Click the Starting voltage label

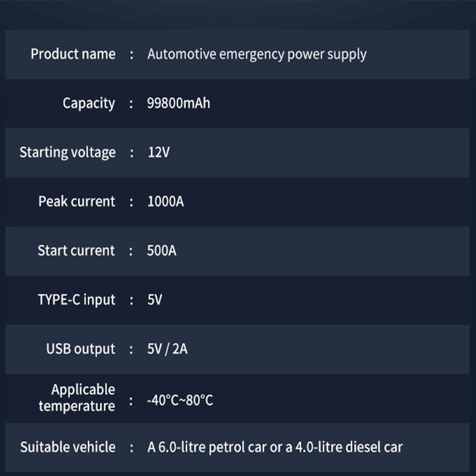[x=68, y=153]
